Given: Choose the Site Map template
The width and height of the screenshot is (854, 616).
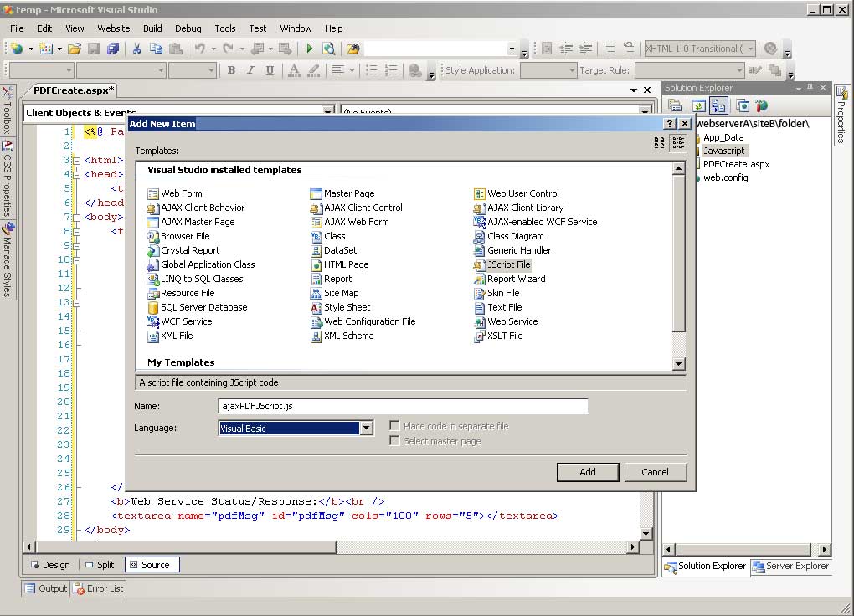Looking at the screenshot, I should tap(334, 293).
